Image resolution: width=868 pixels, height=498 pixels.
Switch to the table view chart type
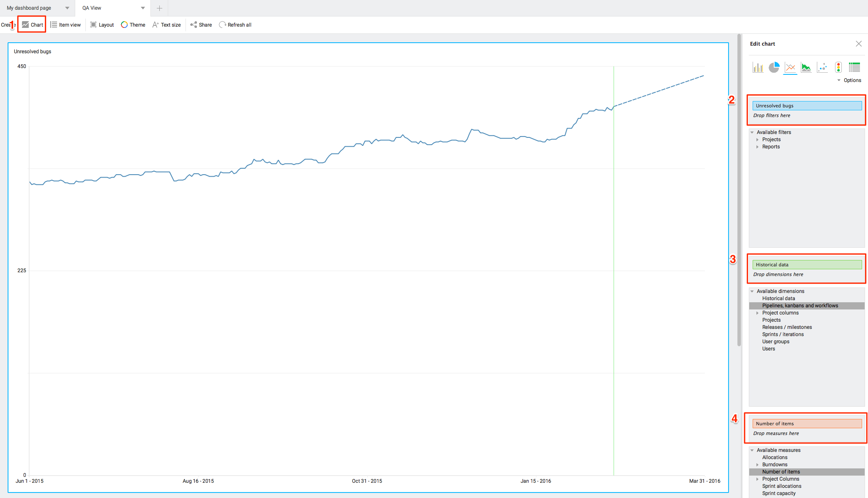click(854, 68)
